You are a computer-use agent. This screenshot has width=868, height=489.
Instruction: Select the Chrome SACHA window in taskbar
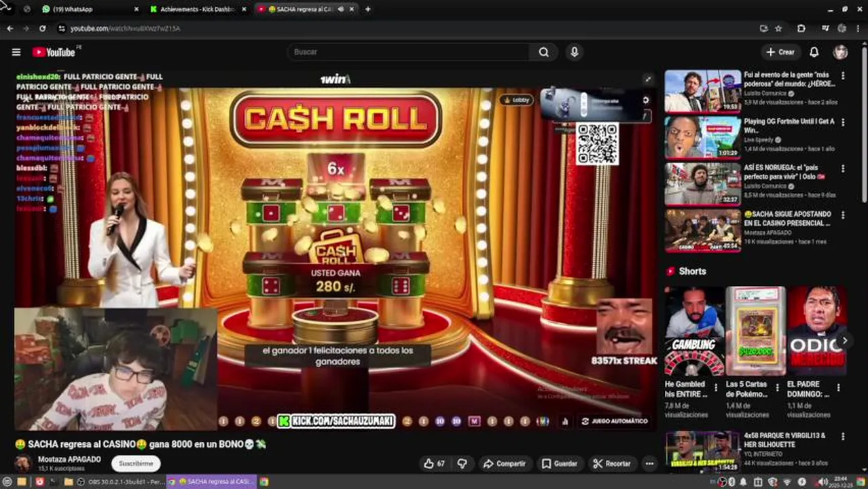(211, 482)
